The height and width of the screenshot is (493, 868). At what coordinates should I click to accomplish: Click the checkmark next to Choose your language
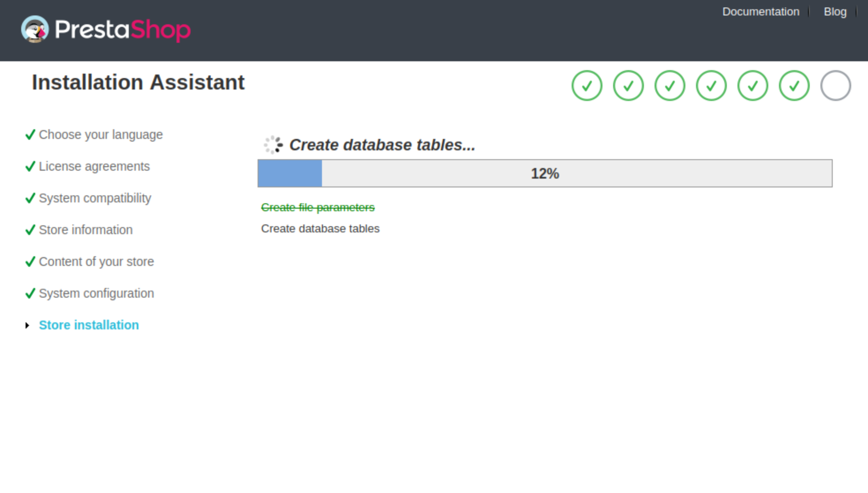[x=30, y=134]
